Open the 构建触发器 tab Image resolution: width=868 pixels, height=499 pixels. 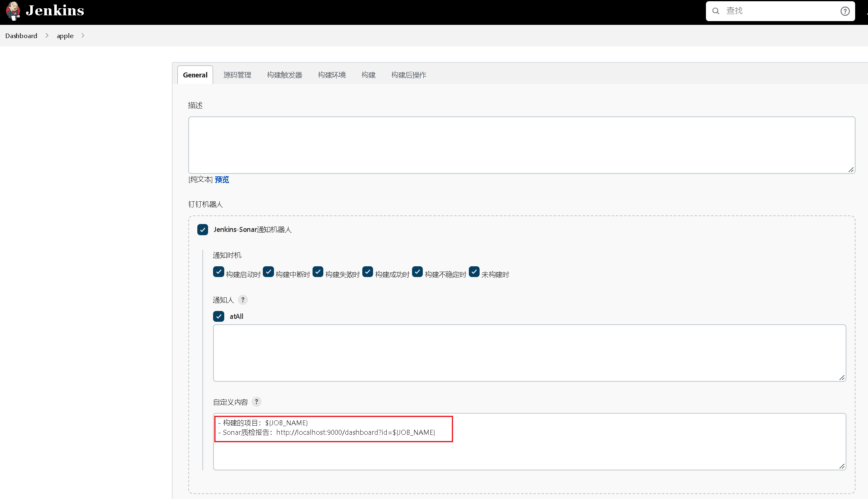click(x=284, y=75)
